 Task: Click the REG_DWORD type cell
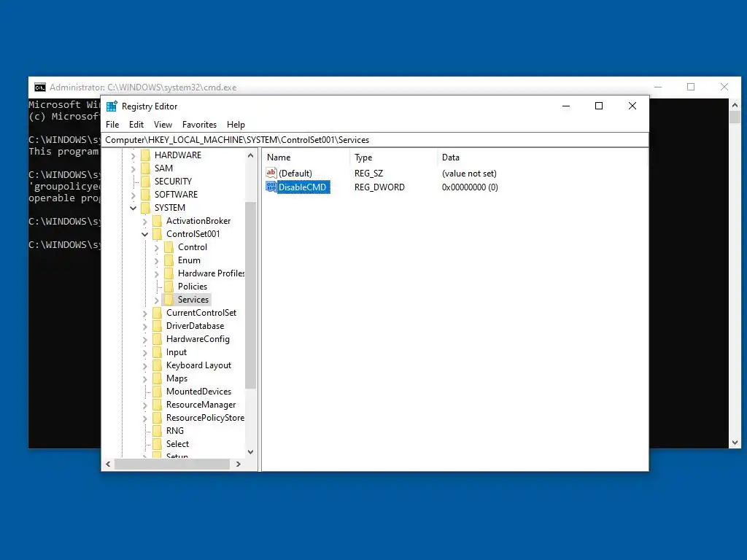point(379,187)
